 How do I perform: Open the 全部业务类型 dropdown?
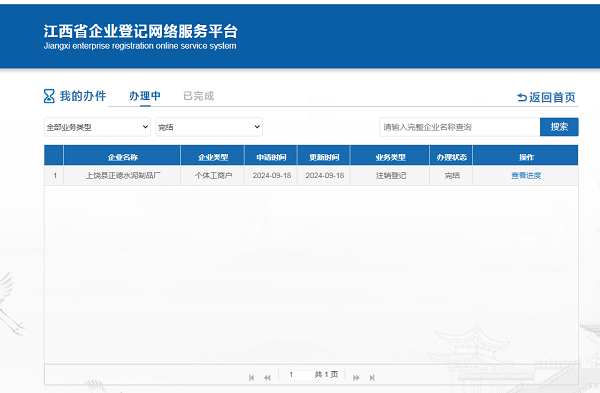pyautogui.click(x=97, y=127)
